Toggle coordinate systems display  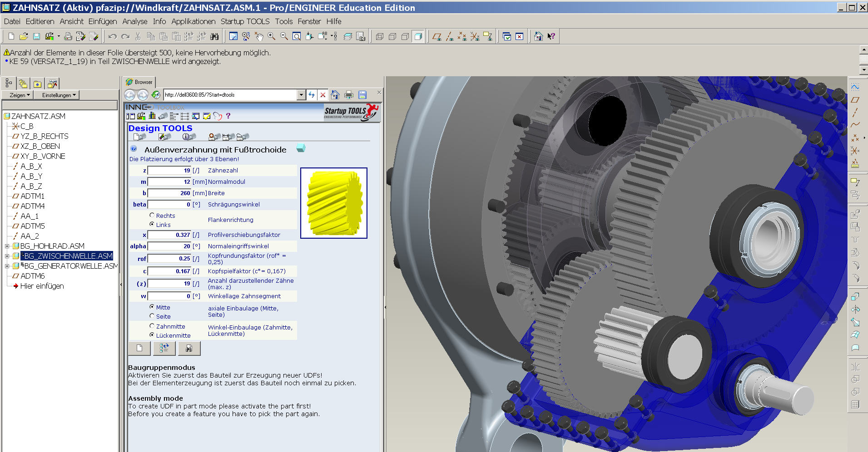[x=475, y=36]
